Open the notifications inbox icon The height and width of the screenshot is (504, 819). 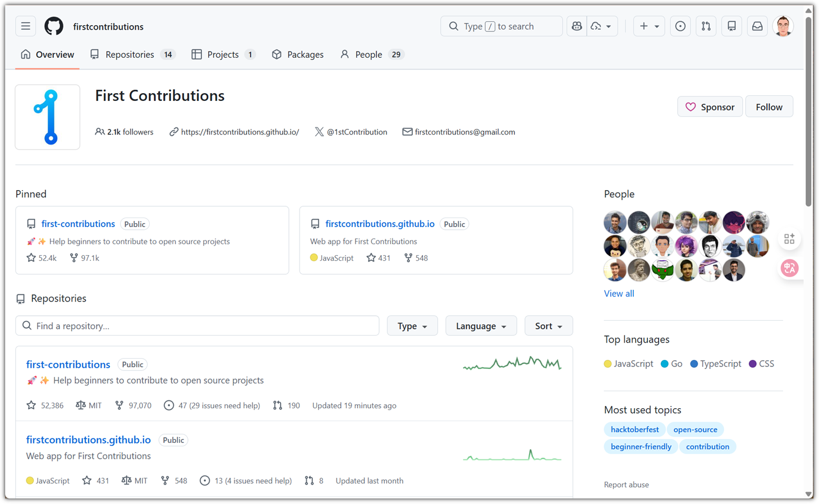click(757, 26)
